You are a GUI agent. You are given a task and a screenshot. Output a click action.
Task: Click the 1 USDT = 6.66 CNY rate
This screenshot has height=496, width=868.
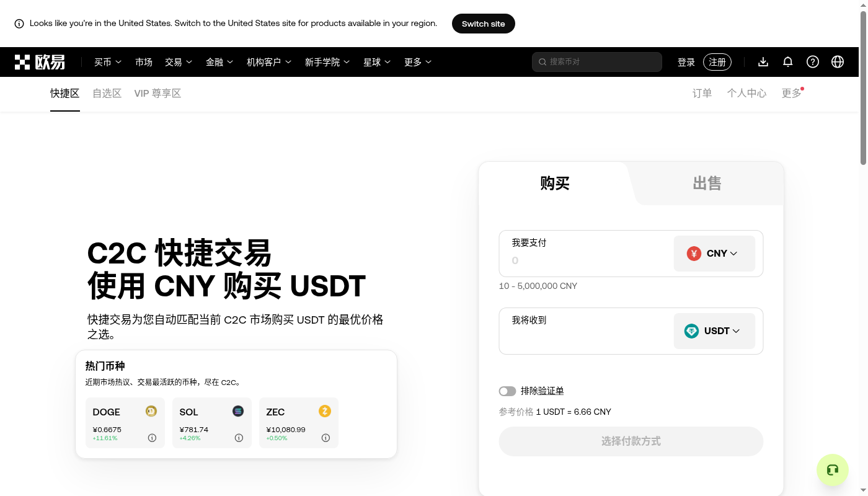coord(573,412)
